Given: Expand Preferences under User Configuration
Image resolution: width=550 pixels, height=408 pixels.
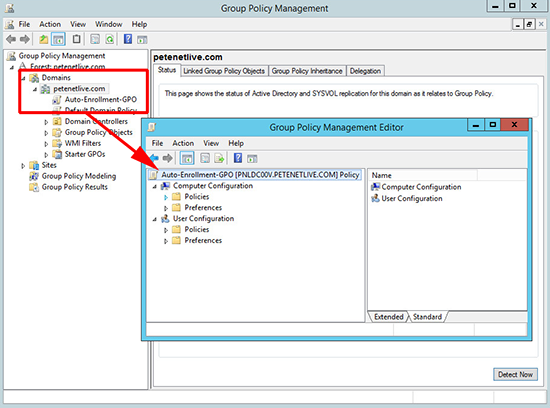Looking at the screenshot, I should tap(166, 241).
